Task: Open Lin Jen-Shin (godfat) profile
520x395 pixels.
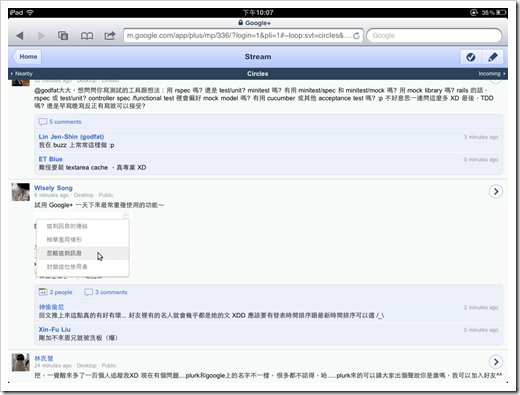Action: coord(71,137)
